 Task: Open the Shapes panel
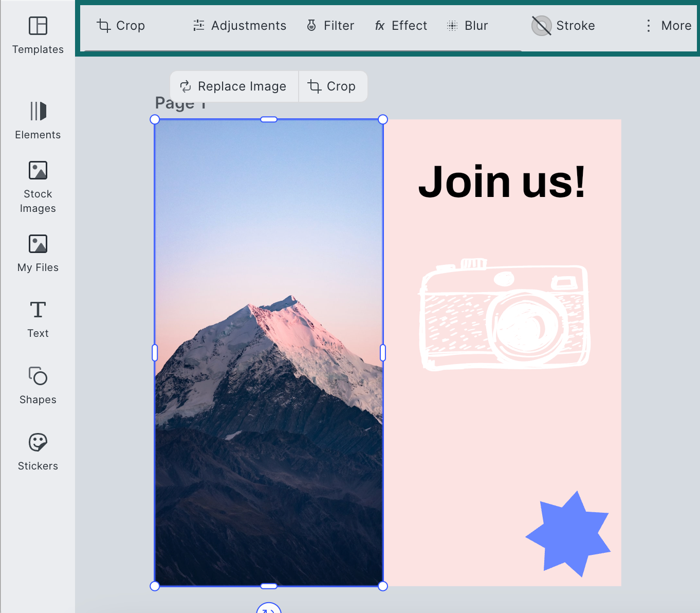[38, 385]
